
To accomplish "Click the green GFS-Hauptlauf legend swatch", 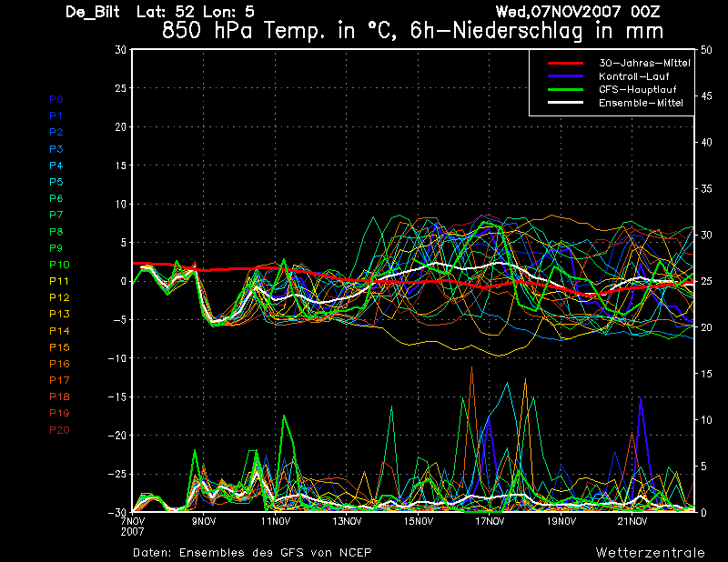I will point(565,89).
